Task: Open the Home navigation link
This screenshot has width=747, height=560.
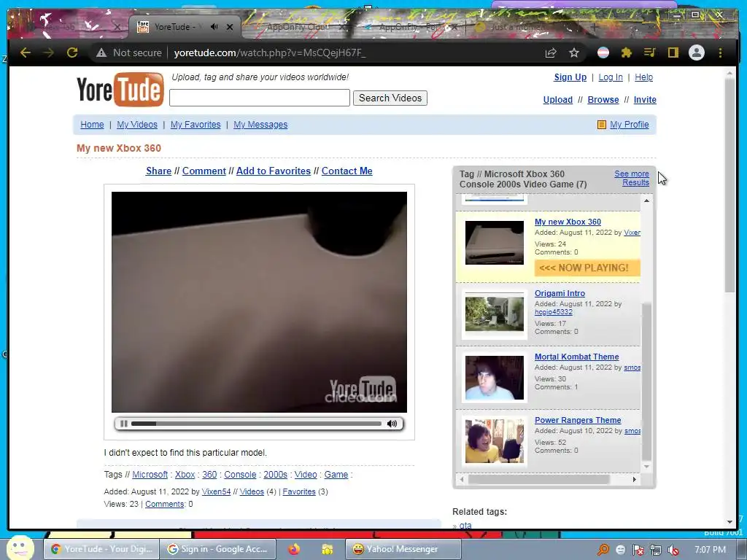Action: 92,125
